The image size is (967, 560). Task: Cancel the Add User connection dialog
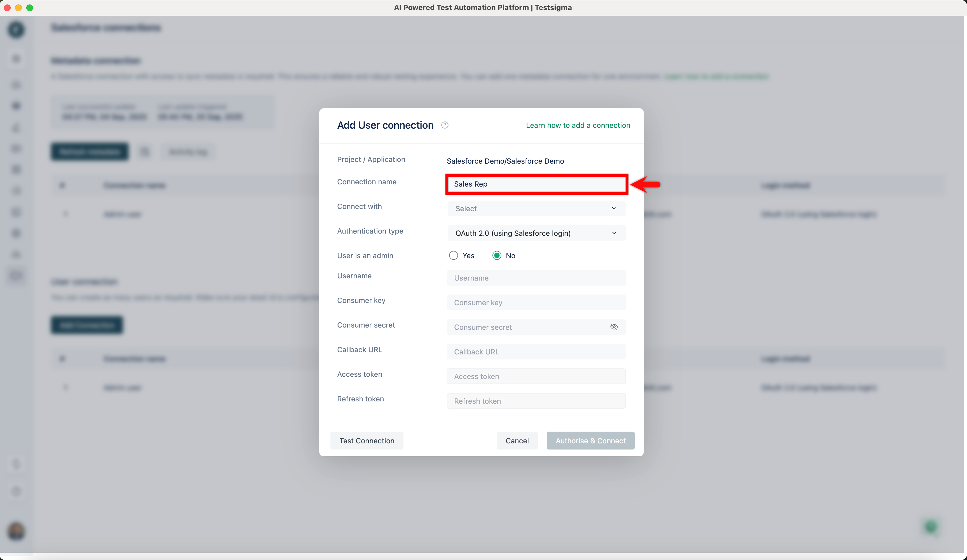(517, 441)
